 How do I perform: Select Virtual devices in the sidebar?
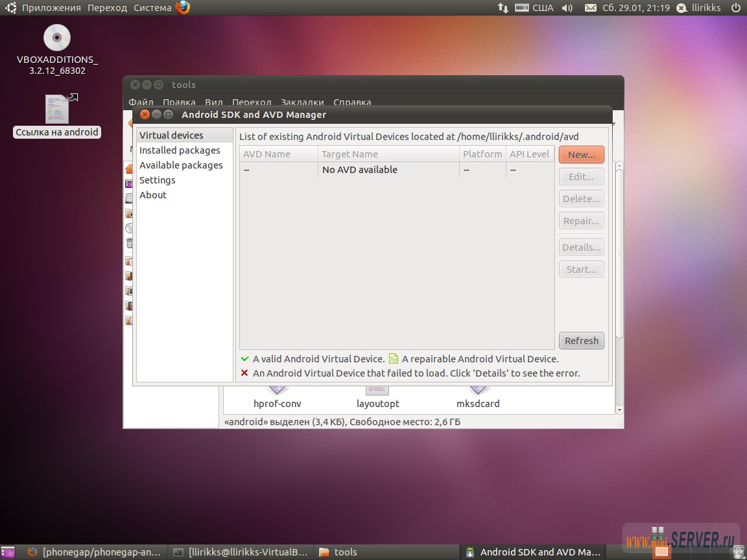coord(184,135)
